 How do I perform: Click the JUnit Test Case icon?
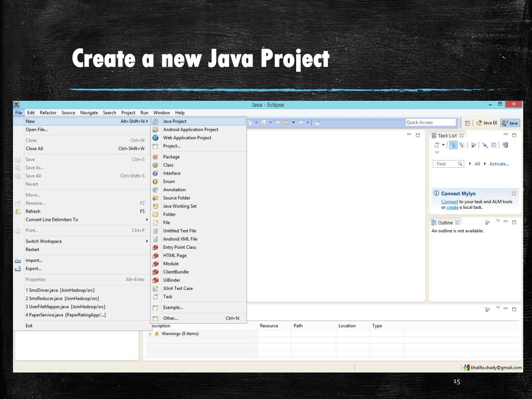155,288
